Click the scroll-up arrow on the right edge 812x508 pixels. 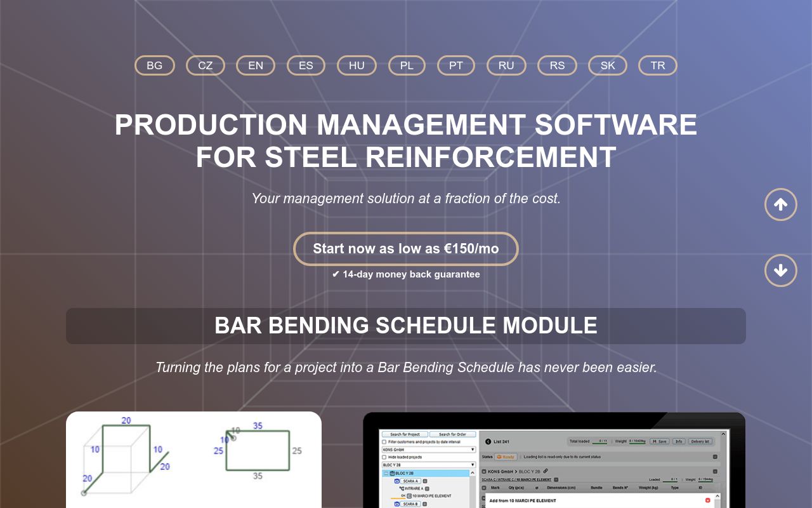point(781,204)
